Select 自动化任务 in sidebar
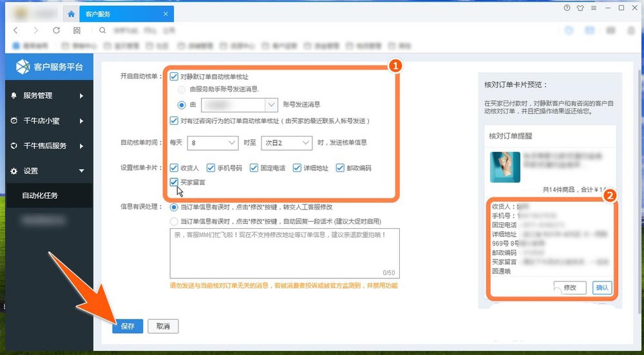This screenshot has width=644, height=355. tap(49, 196)
